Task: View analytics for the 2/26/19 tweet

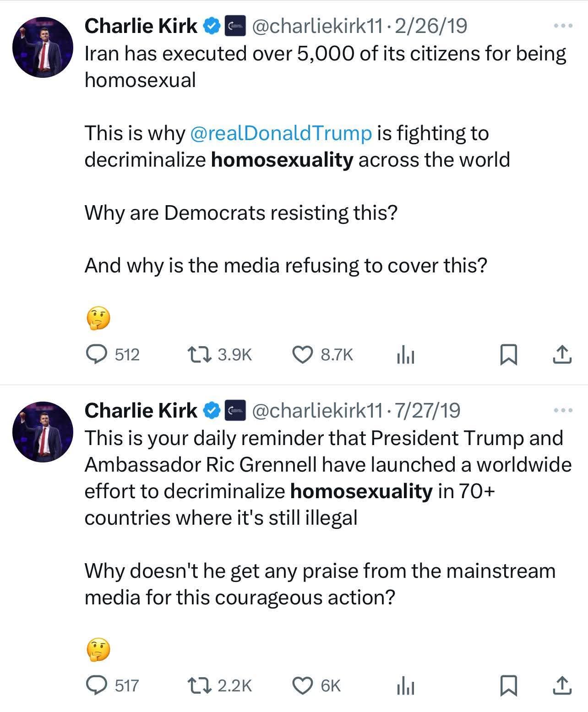Action: coord(405,355)
